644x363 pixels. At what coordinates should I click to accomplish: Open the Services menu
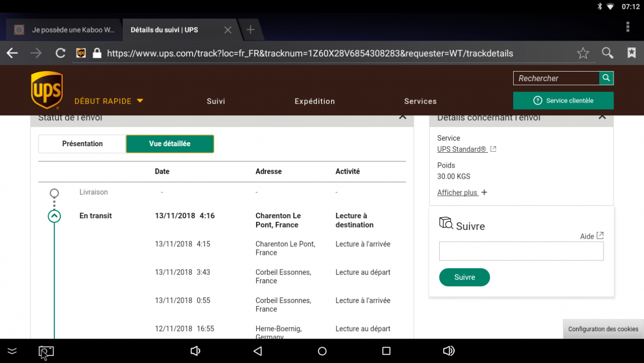420,101
